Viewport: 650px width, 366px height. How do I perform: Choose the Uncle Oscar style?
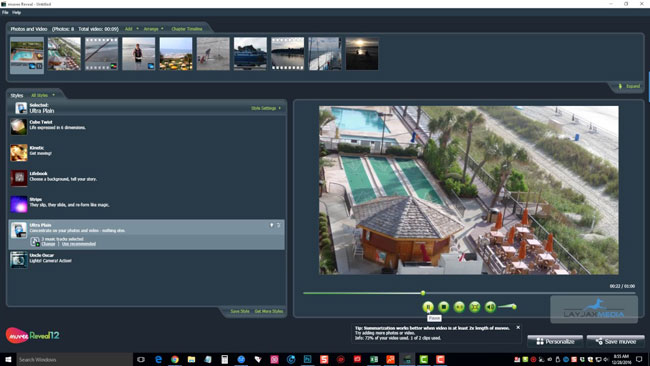pyautogui.click(x=147, y=260)
